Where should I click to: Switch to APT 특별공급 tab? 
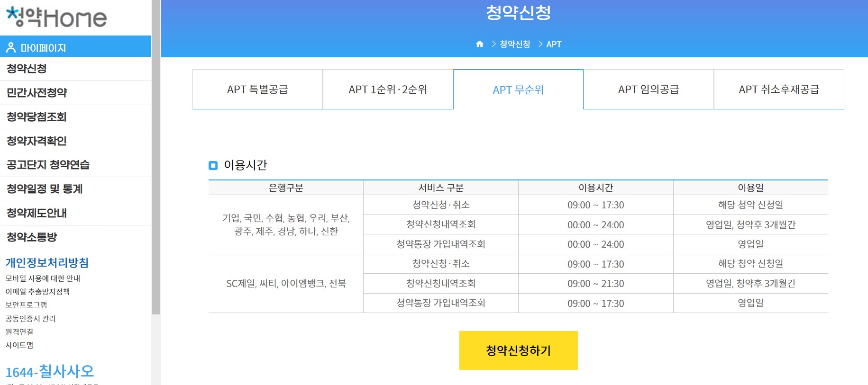(x=257, y=90)
